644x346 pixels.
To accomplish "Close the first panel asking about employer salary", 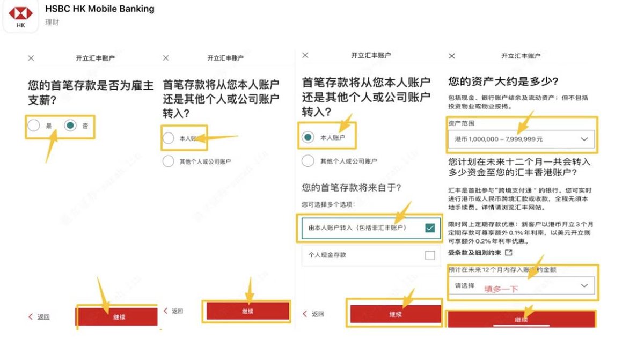I will 31,58.
